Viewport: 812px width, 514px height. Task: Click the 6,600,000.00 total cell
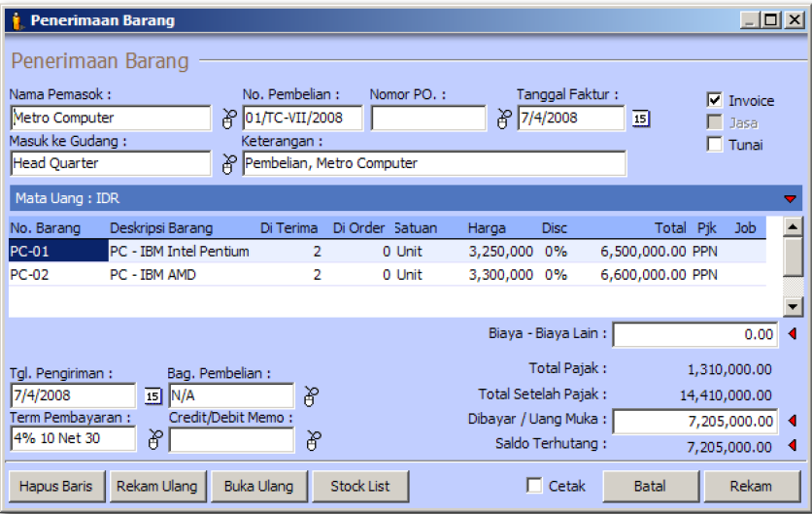(x=643, y=275)
